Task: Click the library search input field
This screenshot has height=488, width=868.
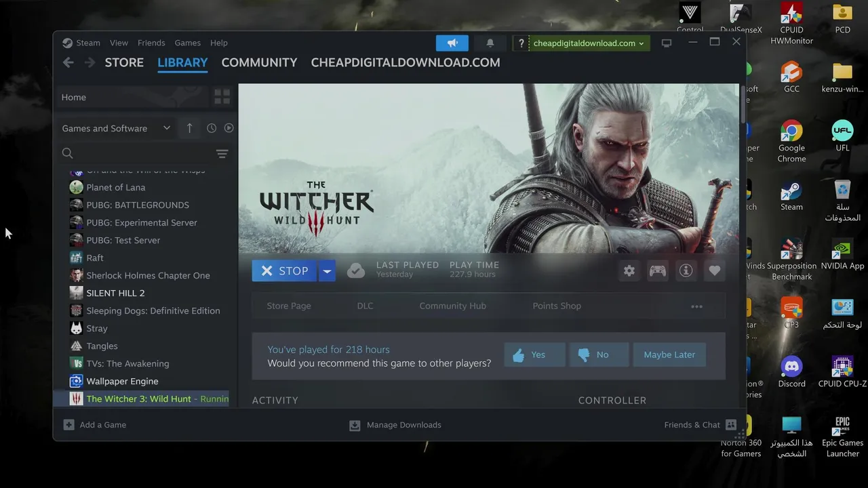Action: click(x=144, y=154)
